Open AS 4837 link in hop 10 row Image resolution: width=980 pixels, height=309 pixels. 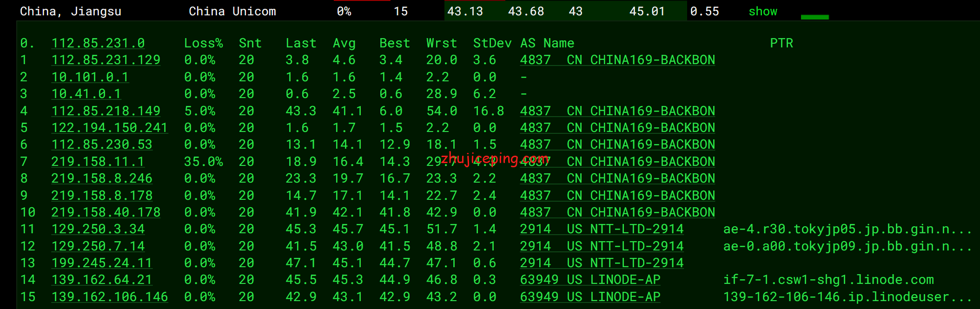pos(617,212)
